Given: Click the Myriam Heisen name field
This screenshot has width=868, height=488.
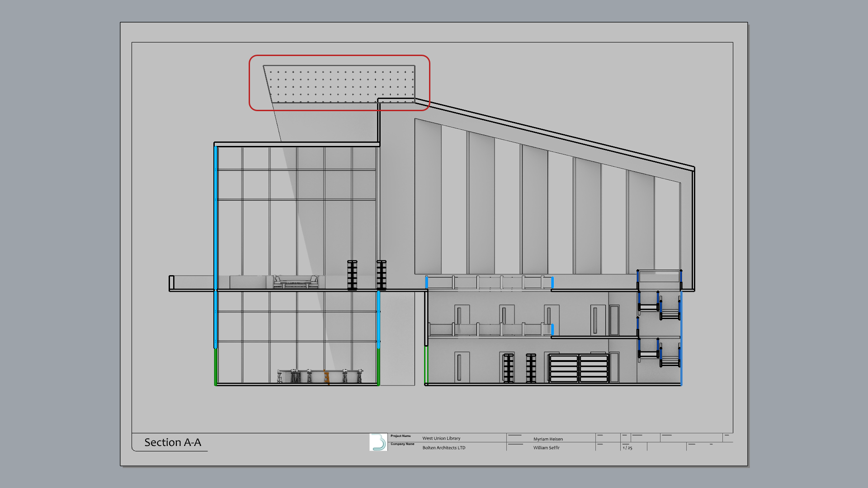Looking at the screenshot, I should point(548,439).
